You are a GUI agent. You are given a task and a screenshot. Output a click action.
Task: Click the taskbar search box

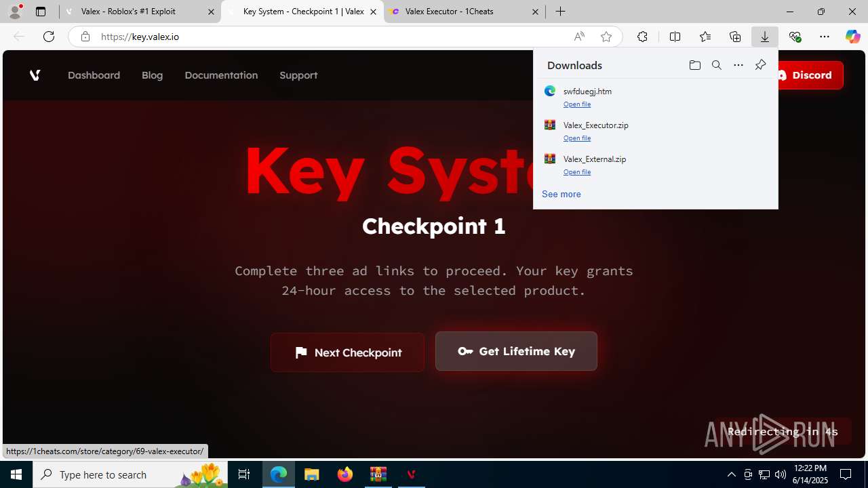(x=131, y=474)
